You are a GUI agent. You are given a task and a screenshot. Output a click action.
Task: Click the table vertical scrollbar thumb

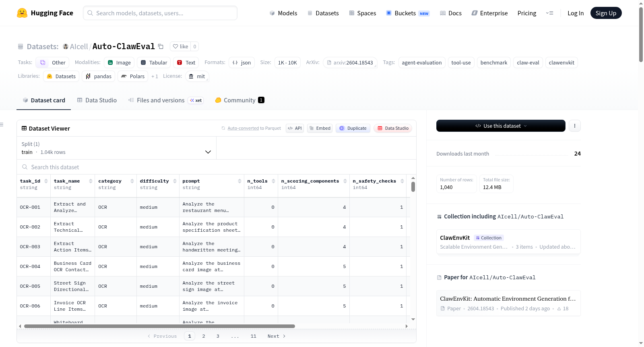coord(413,187)
